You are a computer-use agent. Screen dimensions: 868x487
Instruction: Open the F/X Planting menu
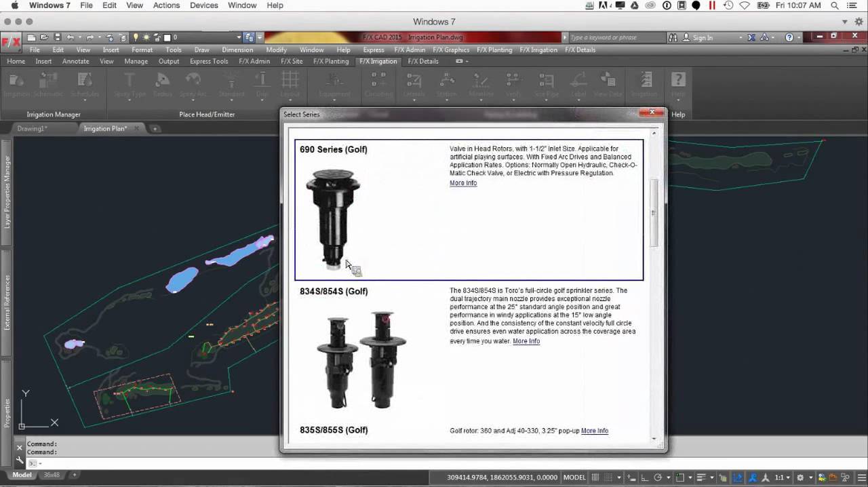(x=494, y=50)
